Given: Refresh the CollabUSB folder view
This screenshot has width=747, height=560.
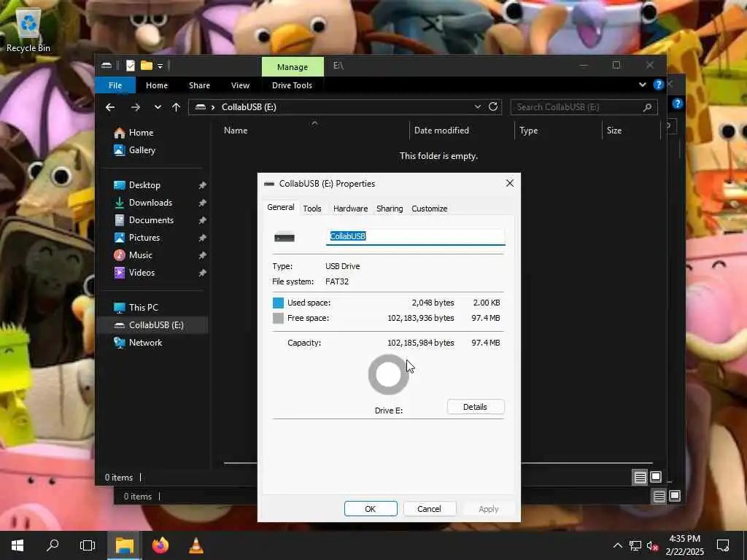Looking at the screenshot, I should click(x=493, y=106).
